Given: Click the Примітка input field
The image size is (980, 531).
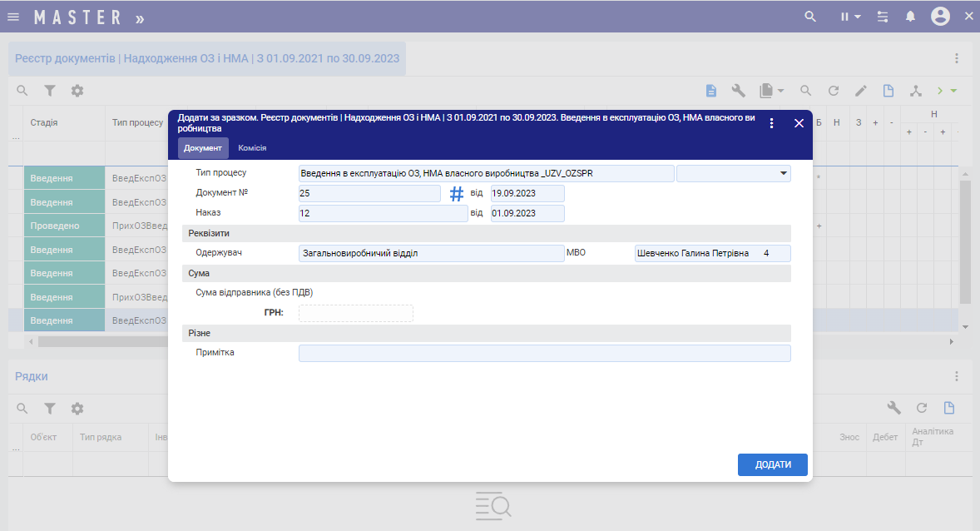Looking at the screenshot, I should (x=544, y=353).
